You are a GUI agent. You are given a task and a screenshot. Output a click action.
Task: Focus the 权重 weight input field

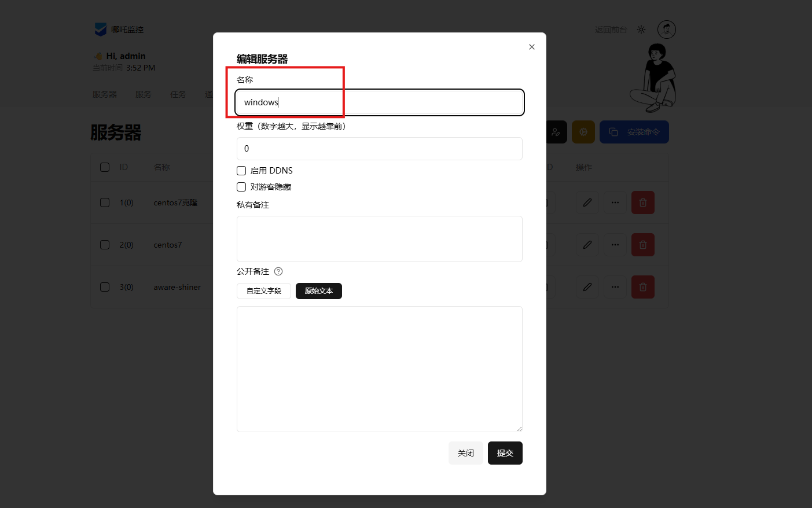click(380, 149)
